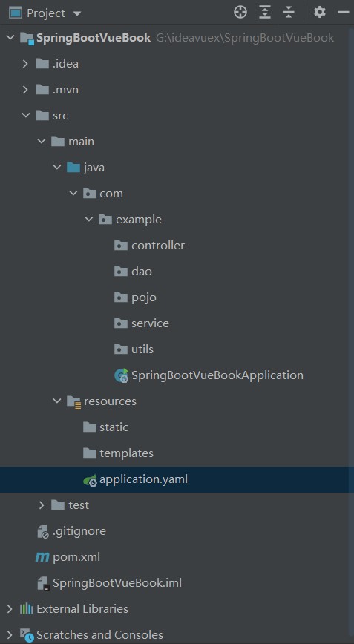Collapse the SpringBootVueBook root node

pyautogui.click(x=10, y=38)
